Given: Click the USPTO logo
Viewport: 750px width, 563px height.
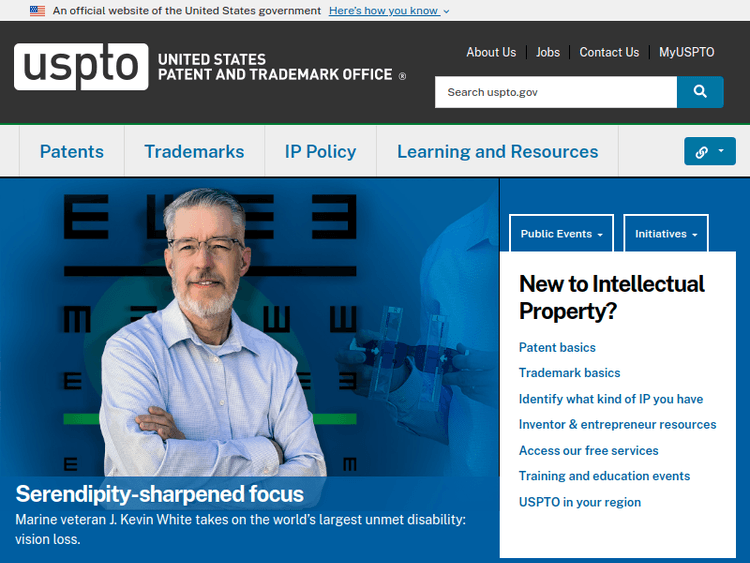Looking at the screenshot, I should (x=81, y=66).
